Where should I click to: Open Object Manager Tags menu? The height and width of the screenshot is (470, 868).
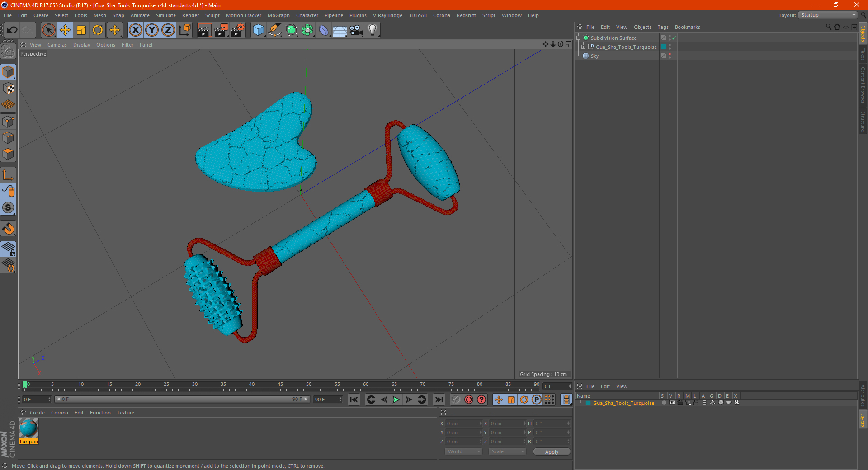click(x=663, y=27)
